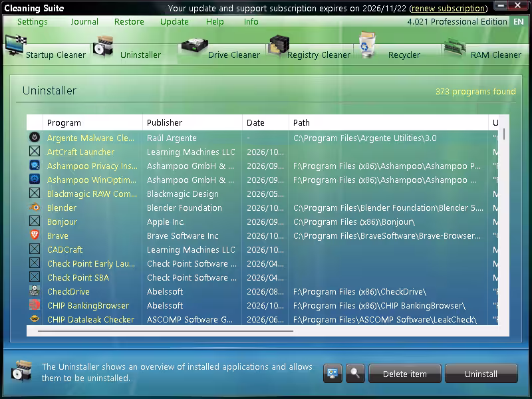
Task: Open the Drive Cleaner tab
Action: [221, 49]
